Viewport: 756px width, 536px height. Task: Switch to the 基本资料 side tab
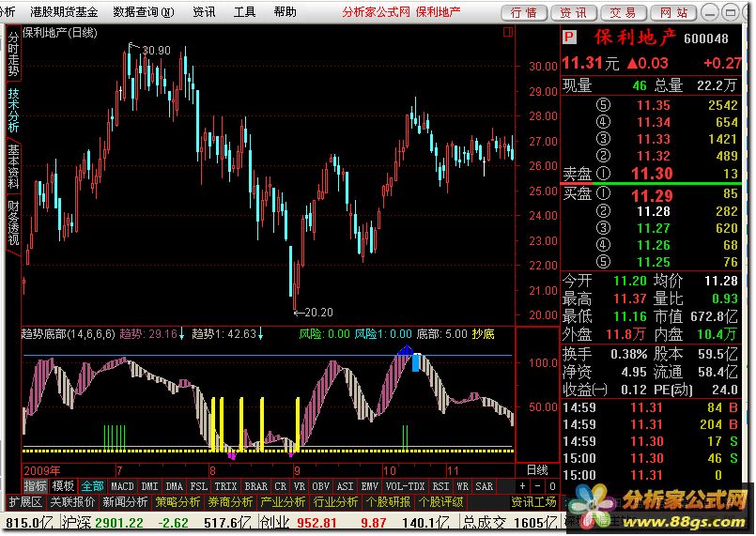click(13, 166)
